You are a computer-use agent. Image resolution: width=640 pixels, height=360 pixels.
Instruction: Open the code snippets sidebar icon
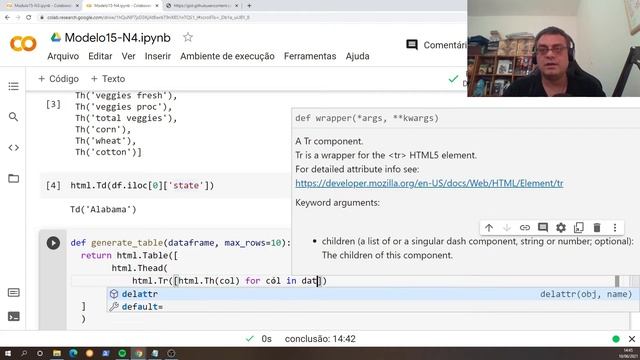coord(13,148)
